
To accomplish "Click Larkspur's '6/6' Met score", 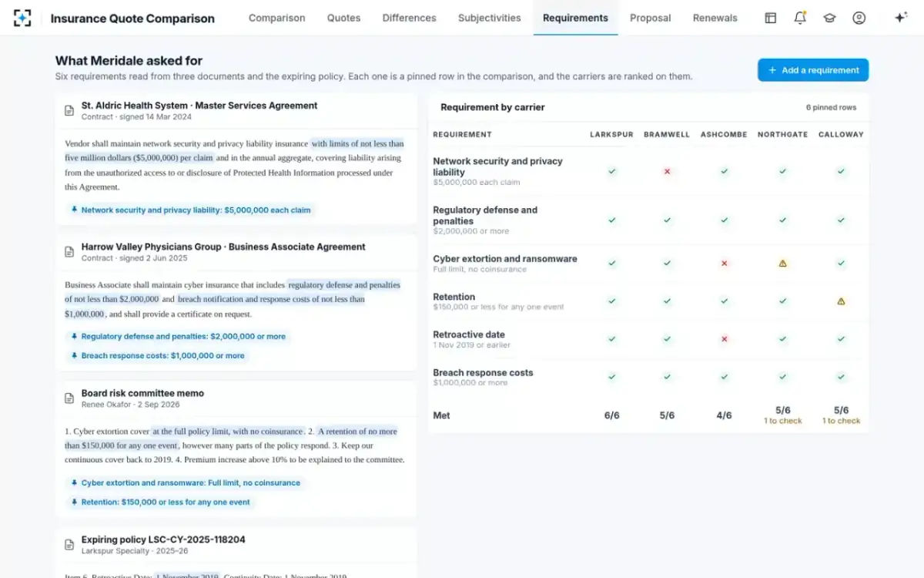I will pyautogui.click(x=611, y=415).
